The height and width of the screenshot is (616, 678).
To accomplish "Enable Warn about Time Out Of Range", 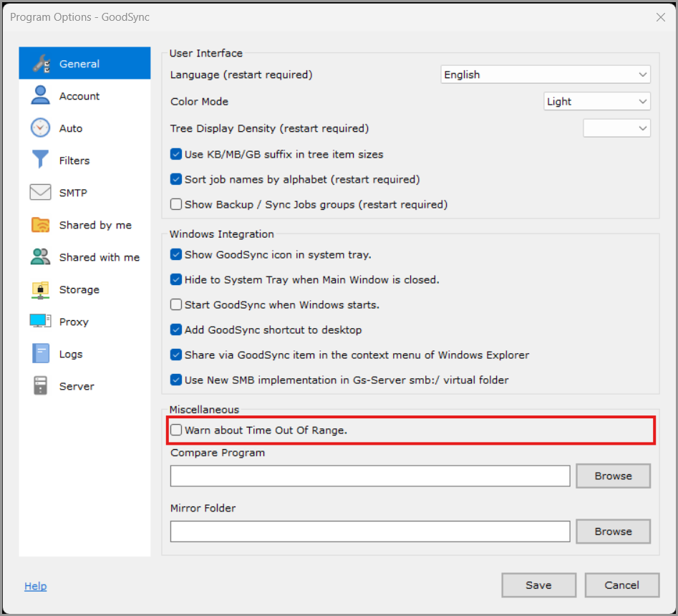I will tap(176, 430).
